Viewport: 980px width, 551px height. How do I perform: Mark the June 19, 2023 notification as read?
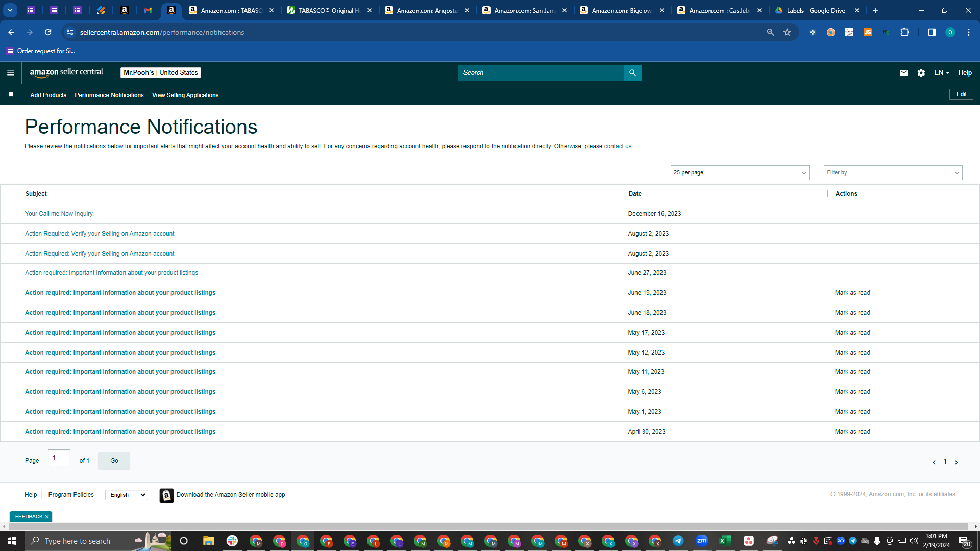pyautogui.click(x=852, y=293)
